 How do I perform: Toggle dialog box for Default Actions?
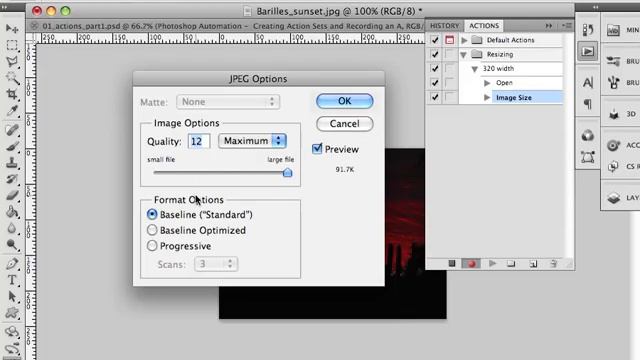tap(449, 40)
